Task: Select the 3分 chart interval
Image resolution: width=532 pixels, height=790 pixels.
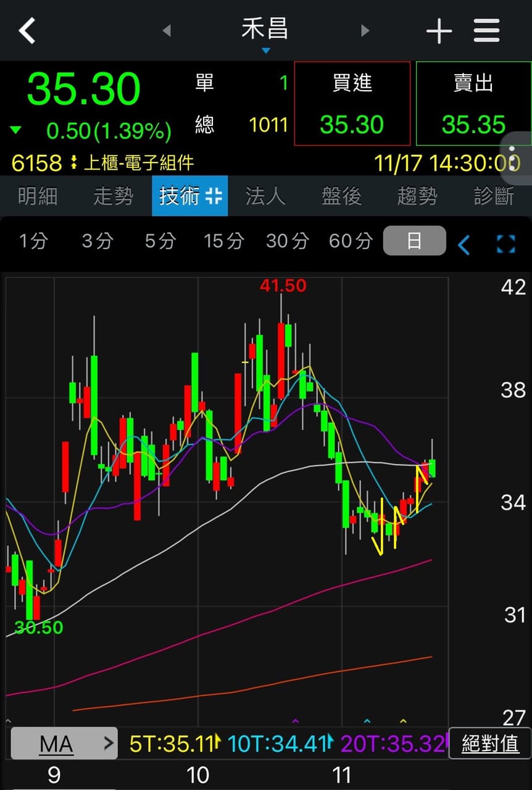Action: tap(97, 241)
